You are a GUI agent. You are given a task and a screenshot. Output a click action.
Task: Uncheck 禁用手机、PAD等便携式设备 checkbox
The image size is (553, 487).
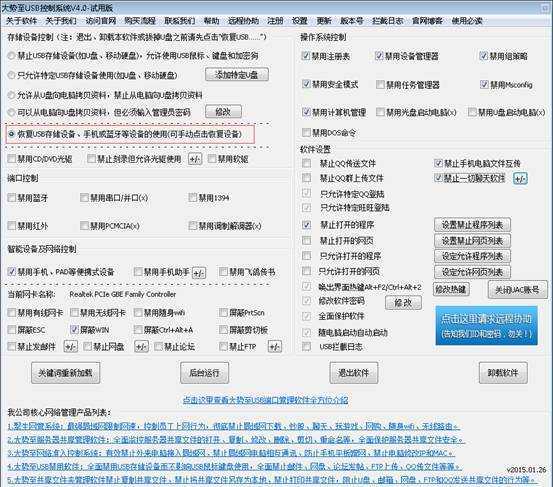click(12, 272)
